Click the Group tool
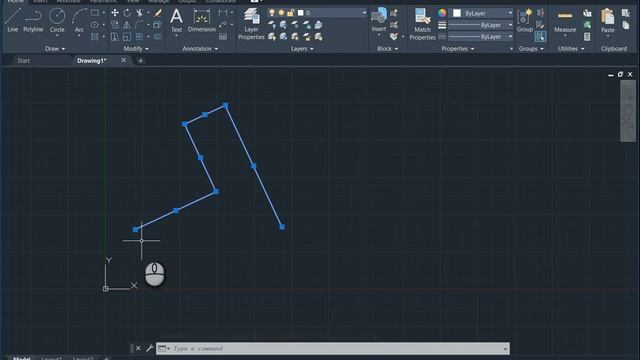Screen dimensions: 640x360 tap(524, 20)
